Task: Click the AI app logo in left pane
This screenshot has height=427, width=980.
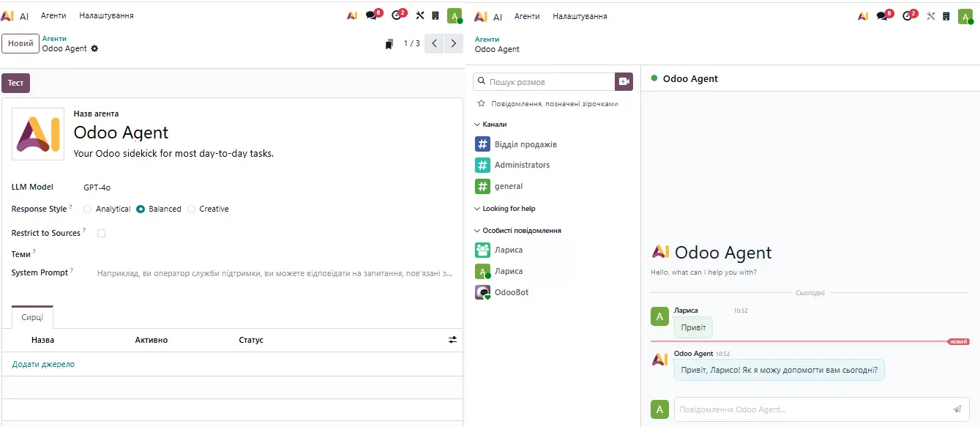Action: point(7,15)
